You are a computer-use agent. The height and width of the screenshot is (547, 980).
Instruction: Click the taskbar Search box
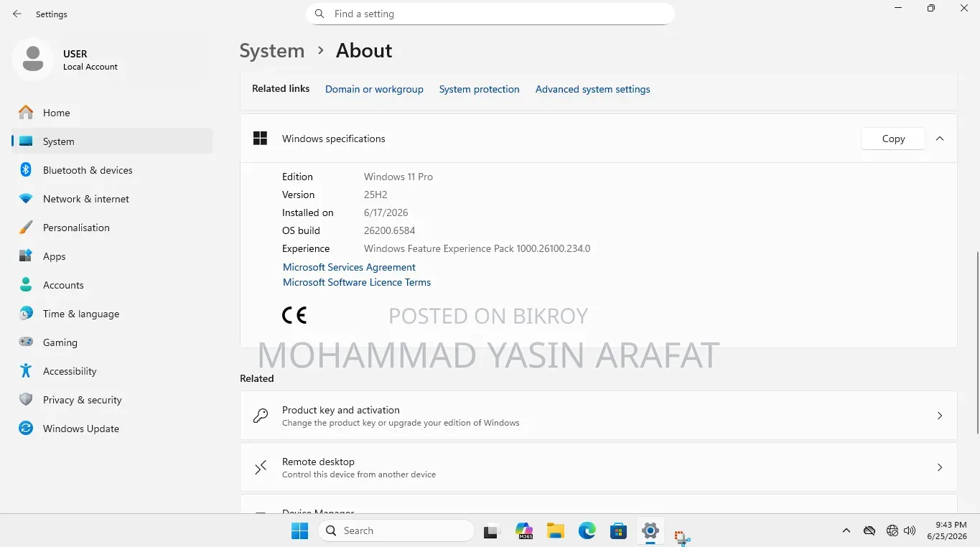click(396, 531)
